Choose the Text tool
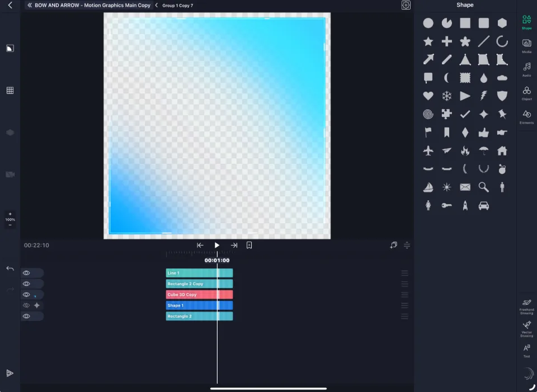Image resolution: width=537 pixels, height=392 pixels. [527, 351]
